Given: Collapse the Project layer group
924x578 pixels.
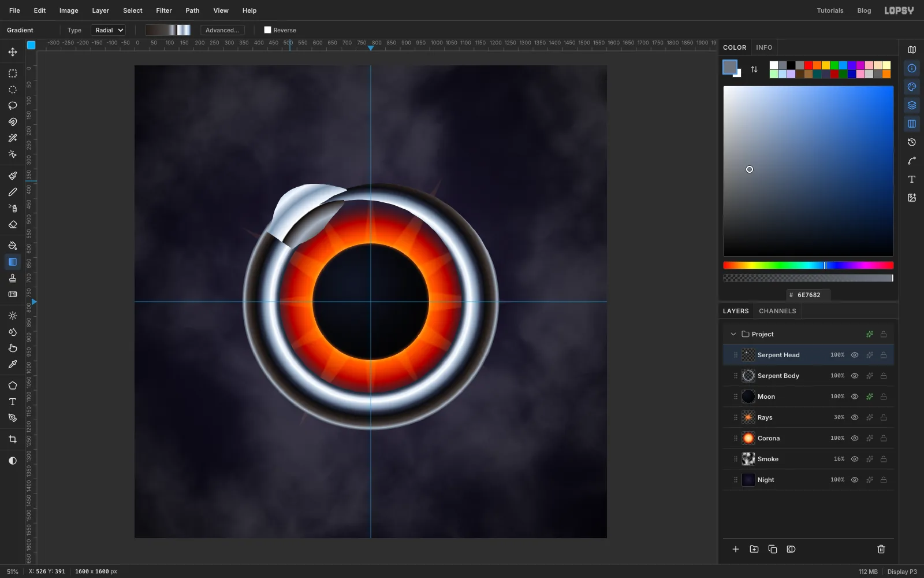Looking at the screenshot, I should [733, 334].
